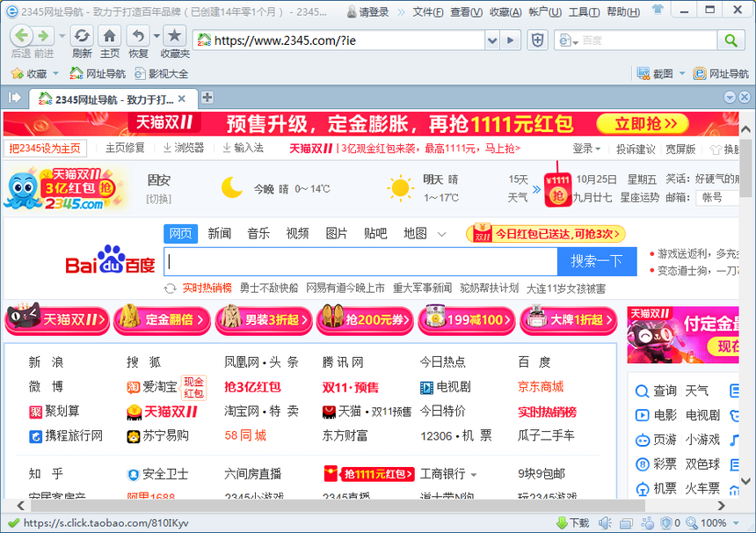The image size is (756, 533).
Task: Open the 主页 home icon
Action: click(110, 35)
